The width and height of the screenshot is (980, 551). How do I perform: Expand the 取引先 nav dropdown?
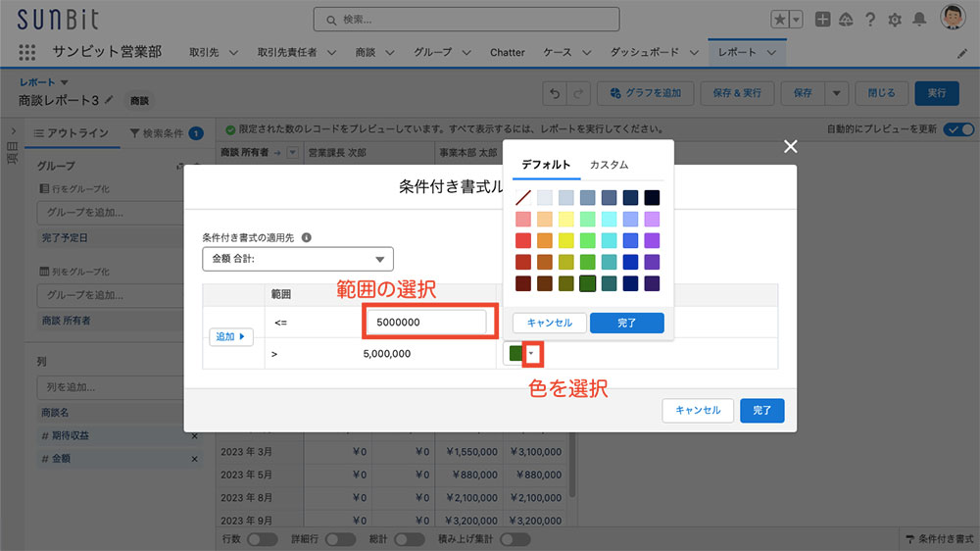point(233,53)
